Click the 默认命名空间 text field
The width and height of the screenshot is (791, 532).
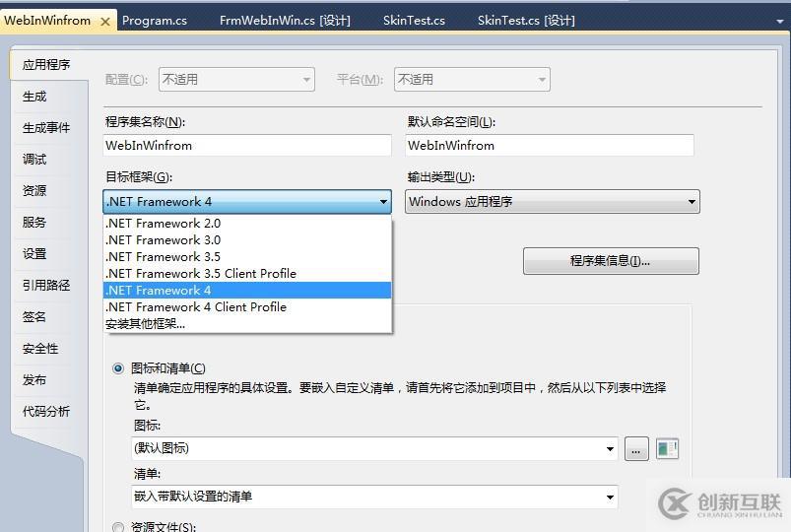pos(550,145)
